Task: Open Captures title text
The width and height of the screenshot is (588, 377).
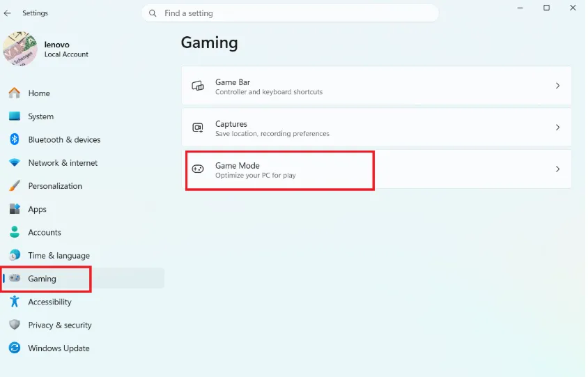Action: coord(231,124)
